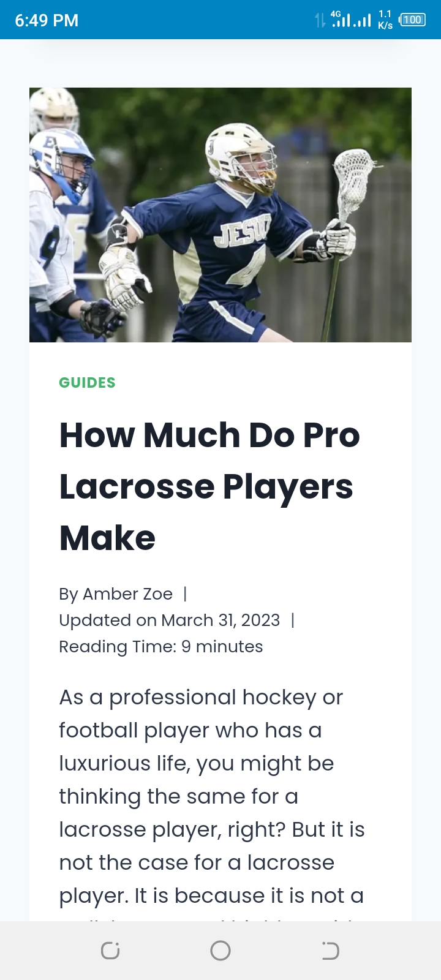Tap the Reading Time: 9 minutes label
This screenshot has height=980, width=441.
[x=160, y=647]
